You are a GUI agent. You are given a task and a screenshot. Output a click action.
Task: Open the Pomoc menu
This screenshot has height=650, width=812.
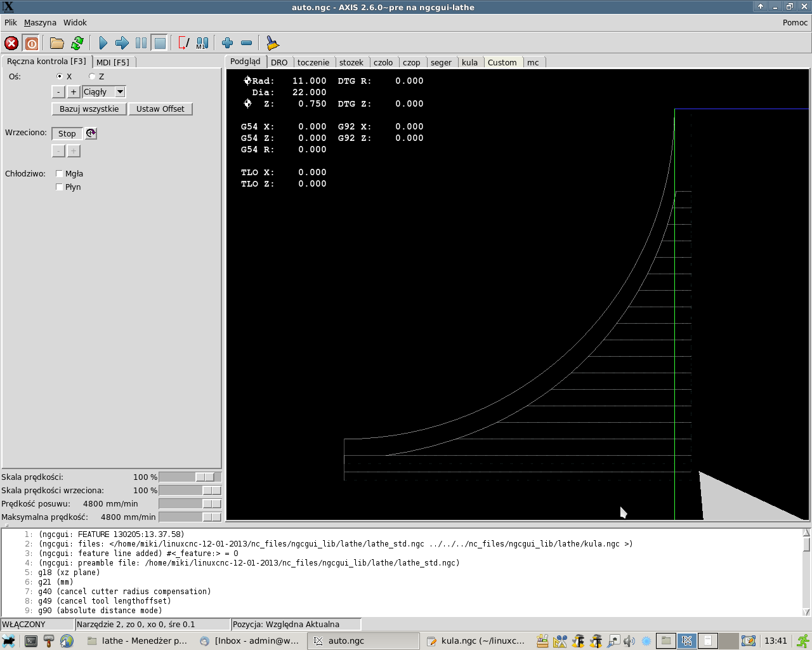click(795, 22)
